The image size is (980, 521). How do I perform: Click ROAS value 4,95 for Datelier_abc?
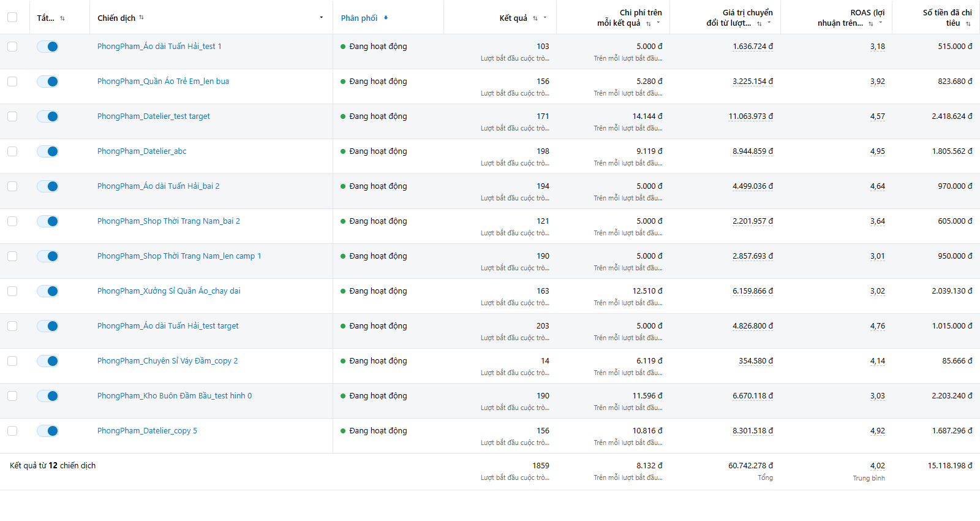pos(878,151)
